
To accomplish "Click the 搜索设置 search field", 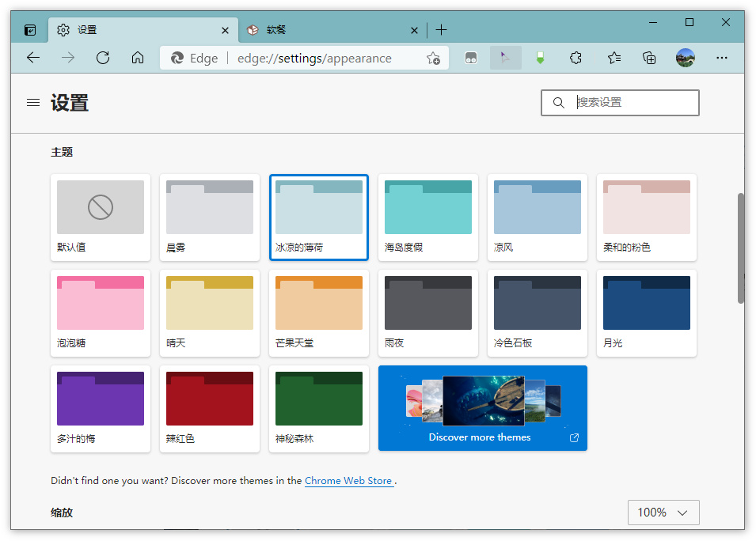I will click(x=633, y=103).
